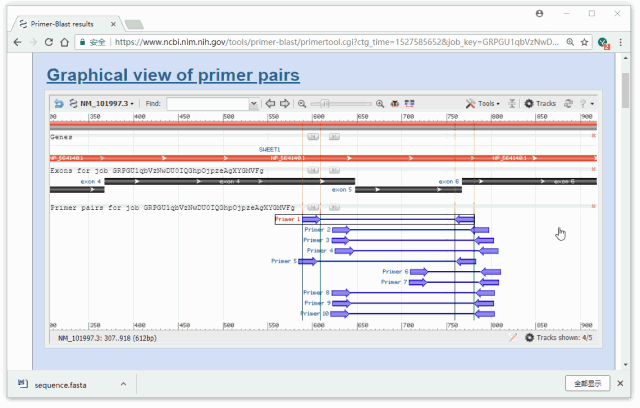640x408 pixels.
Task: Click the page vertical scrollbar thumb
Action: coord(625,90)
